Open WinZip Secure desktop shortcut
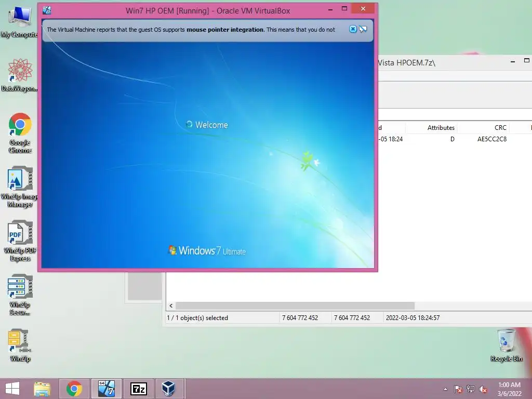Viewport: 532px width, 399px height. 20,295
